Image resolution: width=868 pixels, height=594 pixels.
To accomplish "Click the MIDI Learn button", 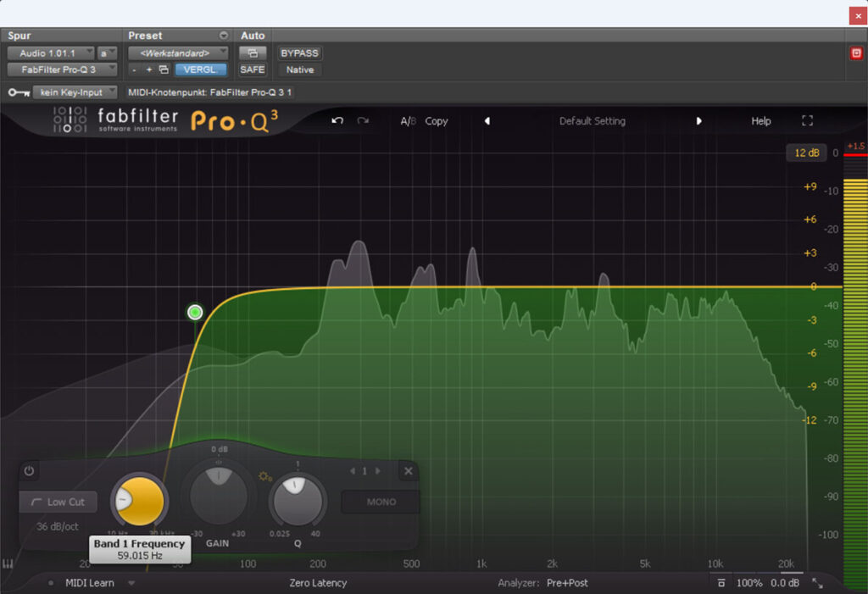I will 90,583.
